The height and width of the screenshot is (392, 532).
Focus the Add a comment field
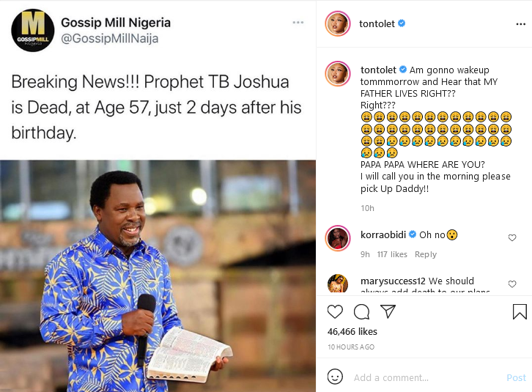426,377
